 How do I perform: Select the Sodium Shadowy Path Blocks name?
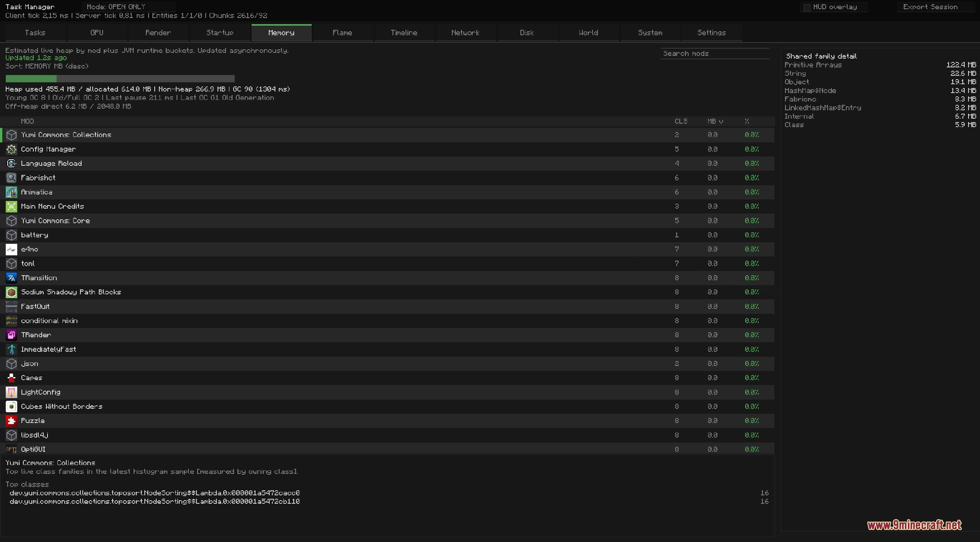[71, 292]
